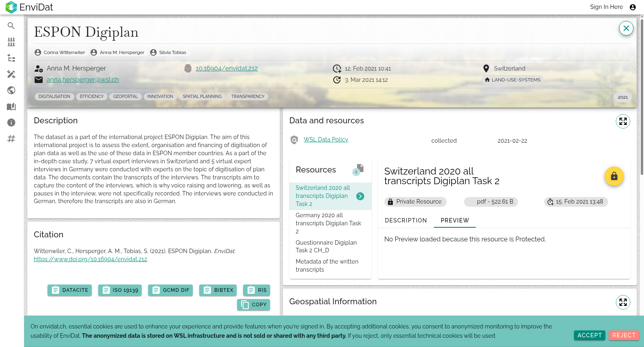The height and width of the screenshot is (347, 644).
Task: Click the Switzerland location text
Action: (510, 69)
